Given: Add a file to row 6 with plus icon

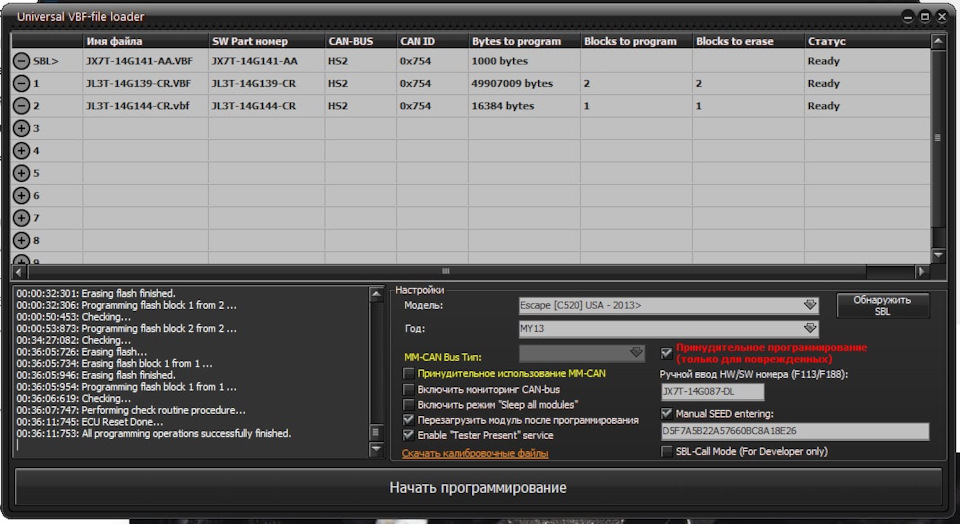Looking at the screenshot, I should pos(21,195).
